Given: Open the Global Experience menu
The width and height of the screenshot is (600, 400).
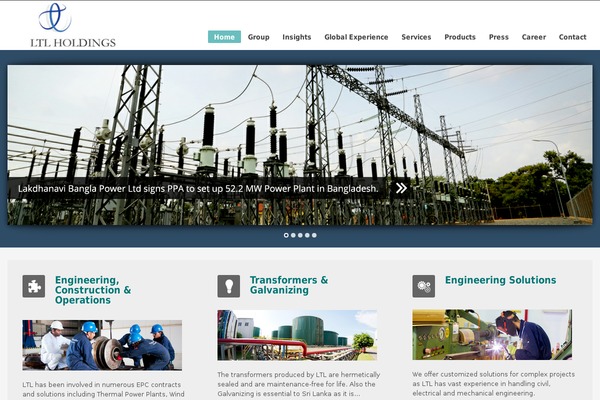Looking at the screenshot, I should (x=356, y=37).
